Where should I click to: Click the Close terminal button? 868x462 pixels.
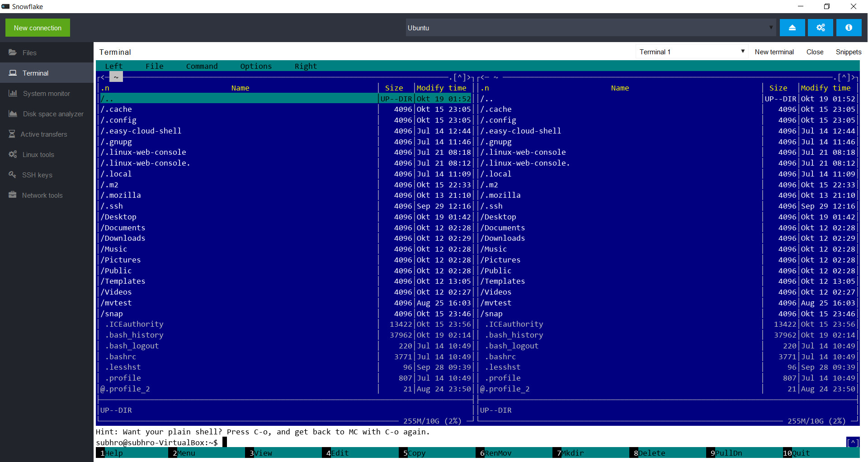(x=815, y=52)
